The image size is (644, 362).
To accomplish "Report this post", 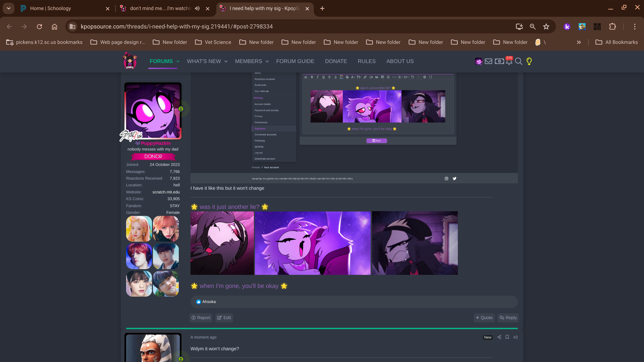I will click(201, 318).
